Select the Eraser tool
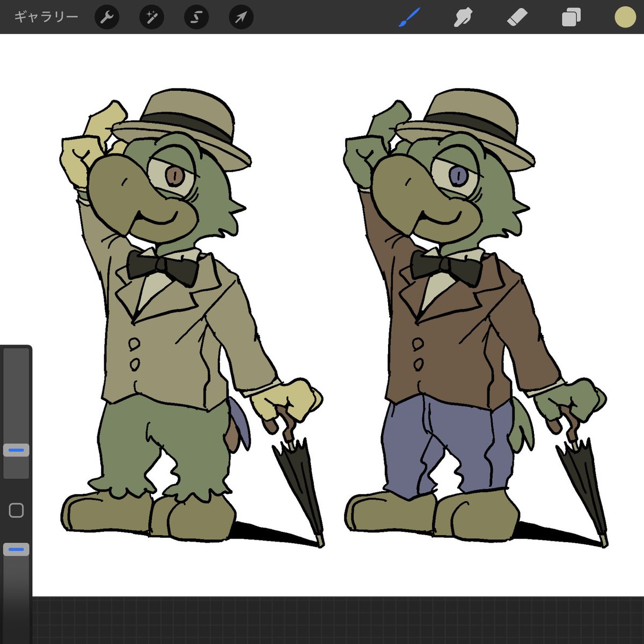644x644 pixels. click(x=517, y=18)
